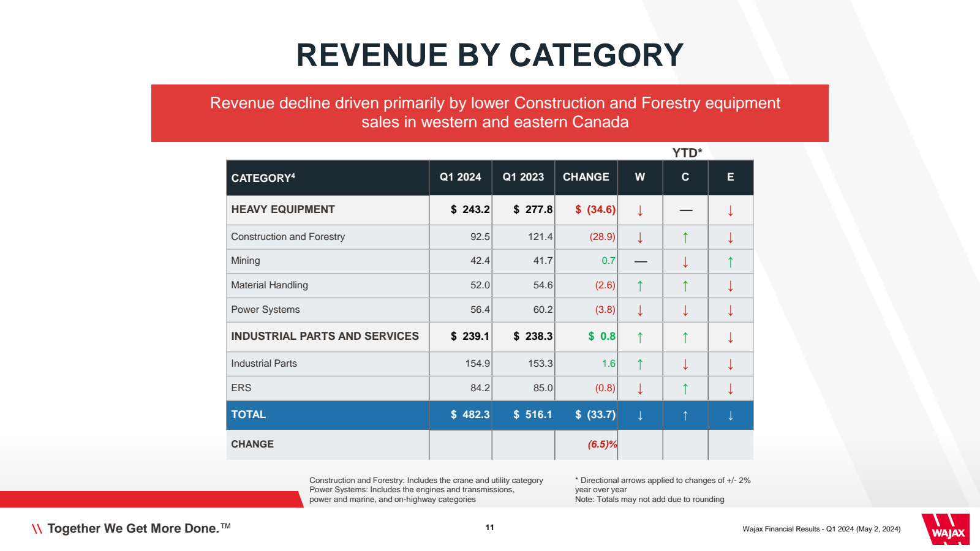Click the red revenue decline banner text
This screenshot has width=980, height=551.
click(x=495, y=113)
